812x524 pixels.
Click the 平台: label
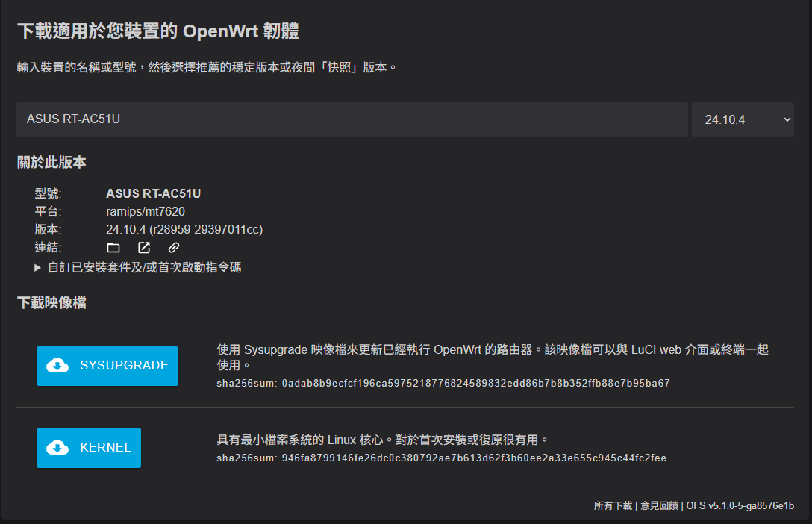point(48,211)
